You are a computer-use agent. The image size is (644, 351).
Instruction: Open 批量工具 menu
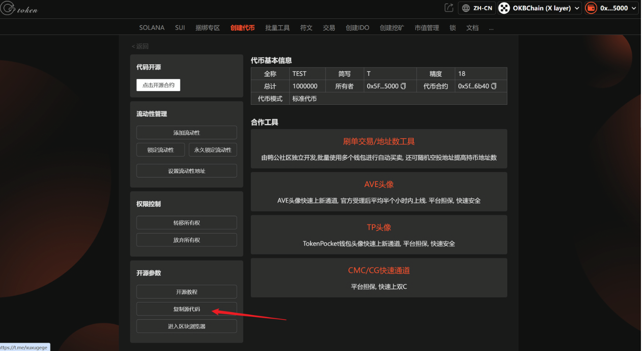click(277, 28)
